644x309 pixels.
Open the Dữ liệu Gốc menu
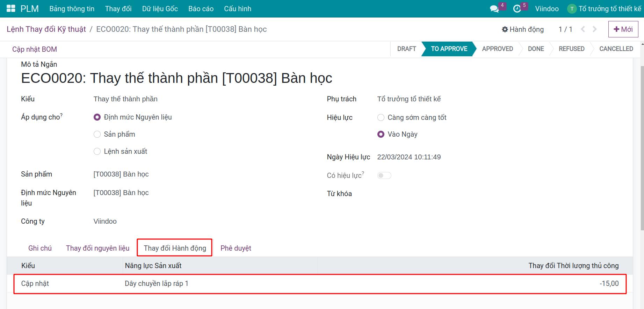pyautogui.click(x=160, y=9)
